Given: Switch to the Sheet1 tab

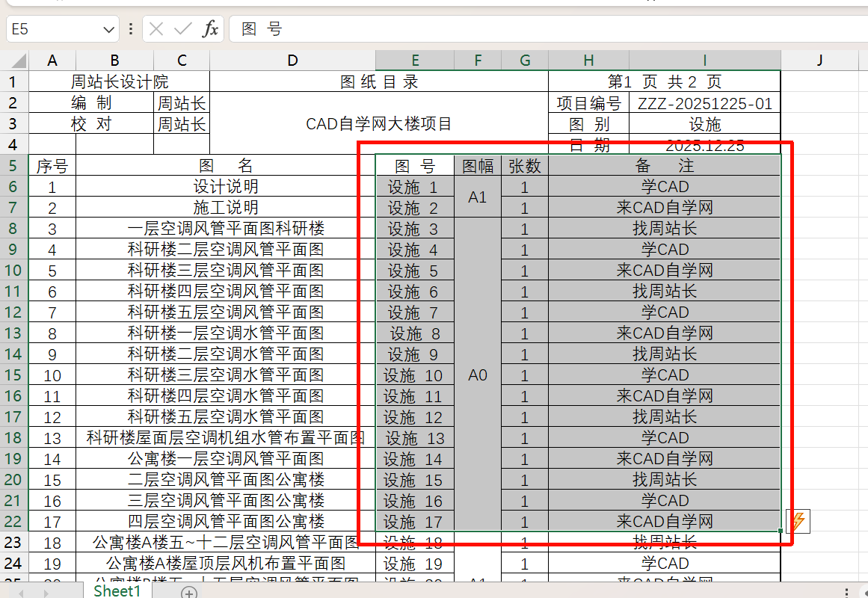Looking at the screenshot, I should click(x=117, y=591).
